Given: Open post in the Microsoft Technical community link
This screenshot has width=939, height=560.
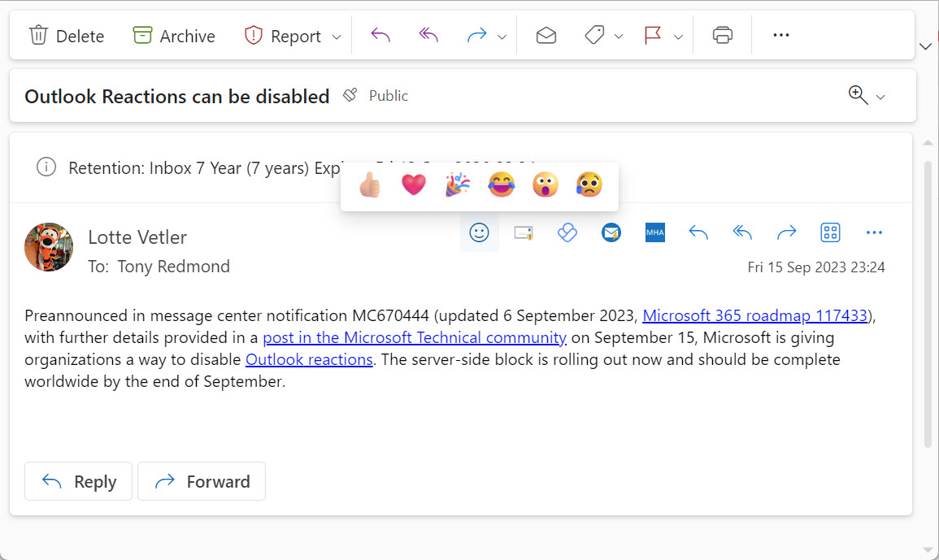Looking at the screenshot, I should [415, 337].
